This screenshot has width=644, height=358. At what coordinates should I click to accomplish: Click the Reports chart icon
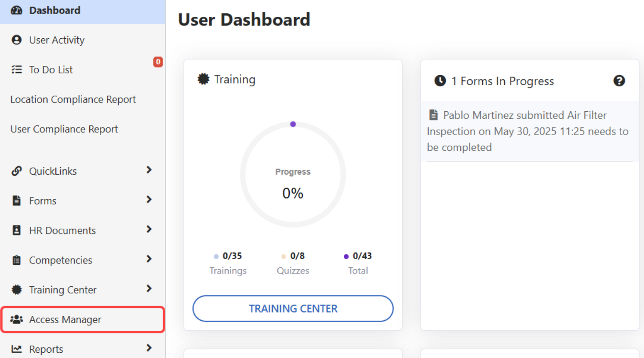click(17, 349)
